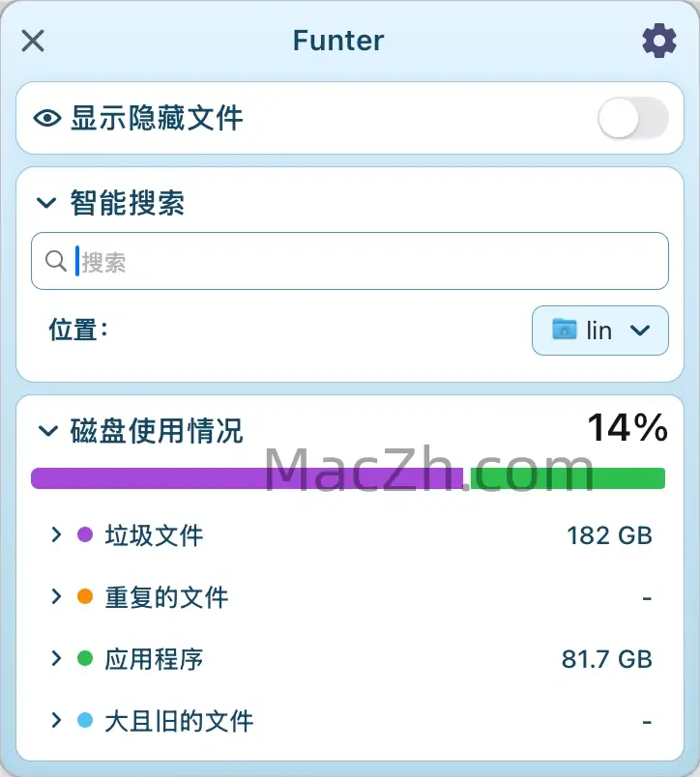Screen dimensions: 700x777
Task: Collapse the 磁盘使用情况 section
Action: (x=46, y=431)
